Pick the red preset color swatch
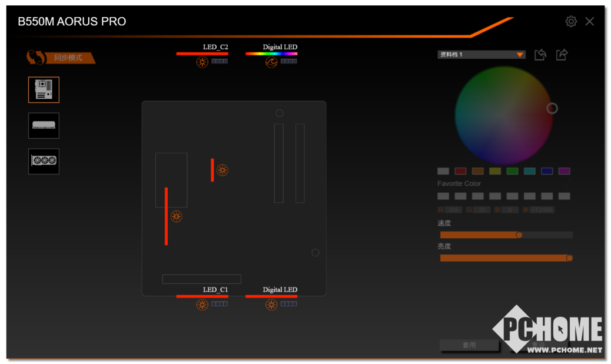 [460, 171]
